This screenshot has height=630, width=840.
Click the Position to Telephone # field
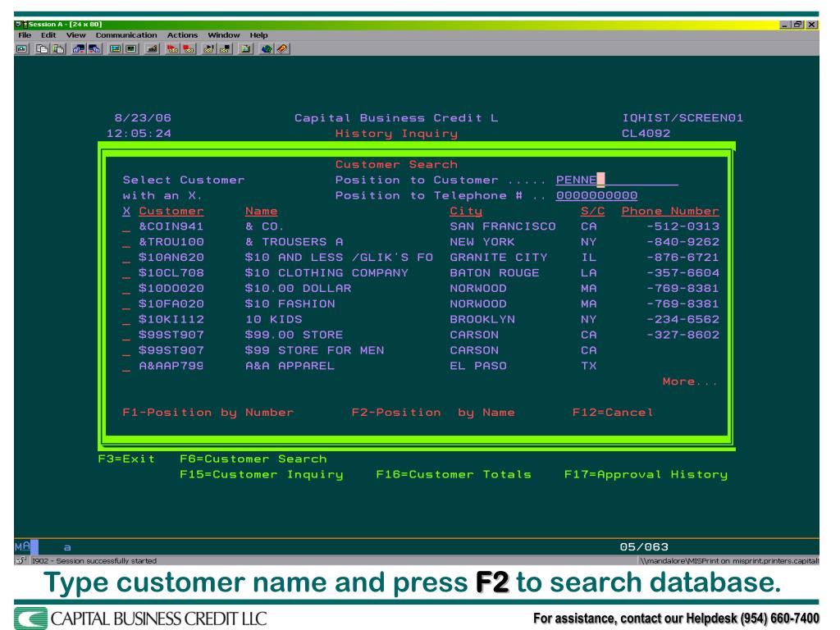[596, 195]
